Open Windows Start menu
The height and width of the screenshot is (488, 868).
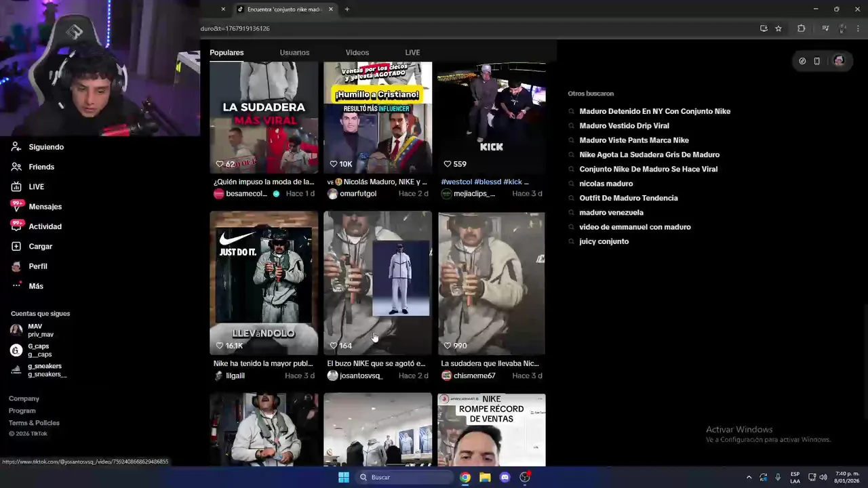tap(344, 477)
